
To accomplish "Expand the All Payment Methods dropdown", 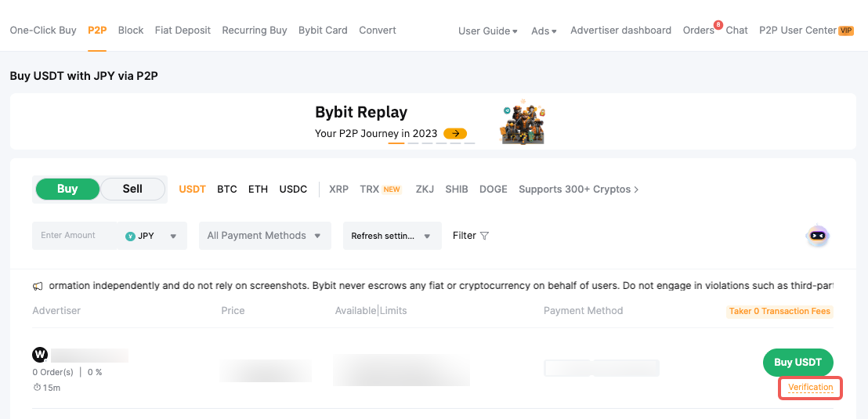I will tap(265, 236).
